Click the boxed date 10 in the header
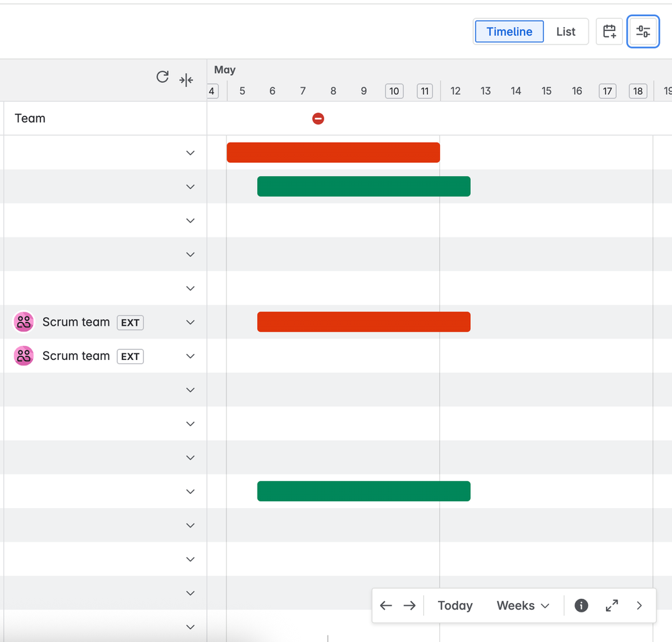This screenshot has width=672, height=642. (x=394, y=91)
